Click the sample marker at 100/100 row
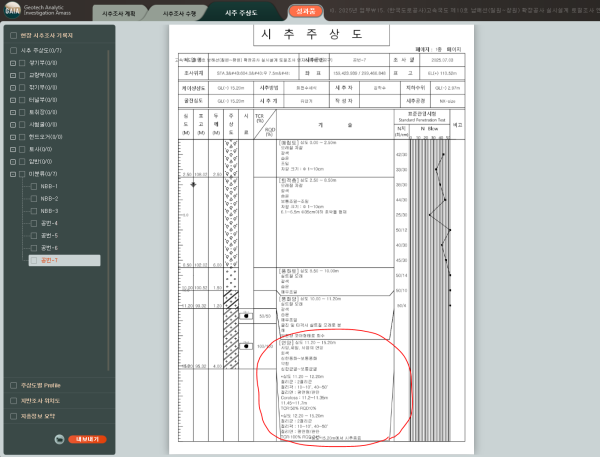This screenshot has width=600, height=457. [246, 346]
